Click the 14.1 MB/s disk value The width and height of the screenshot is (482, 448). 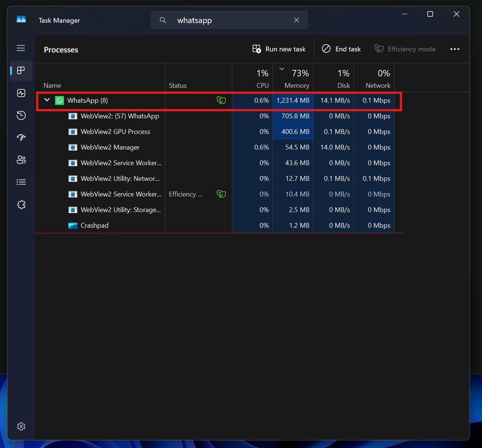coord(335,100)
